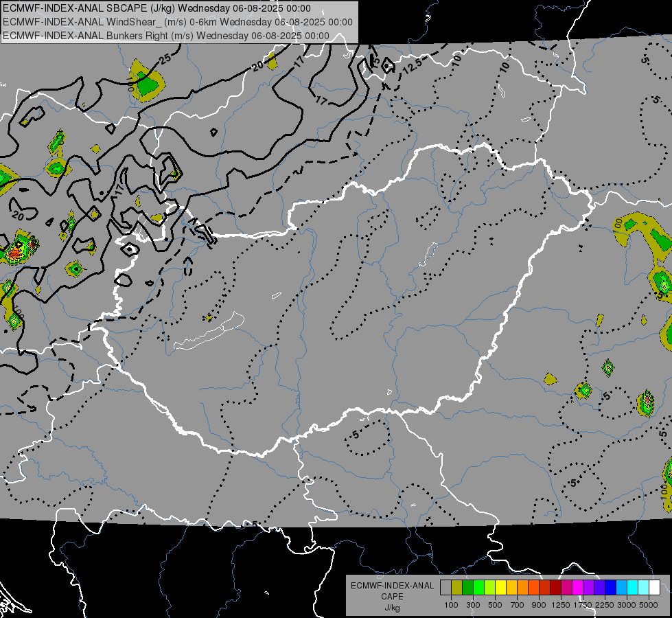Viewport: 672px width, 618px height.
Task: Click the 12.5 dashed contour label
Action: click(x=413, y=65)
